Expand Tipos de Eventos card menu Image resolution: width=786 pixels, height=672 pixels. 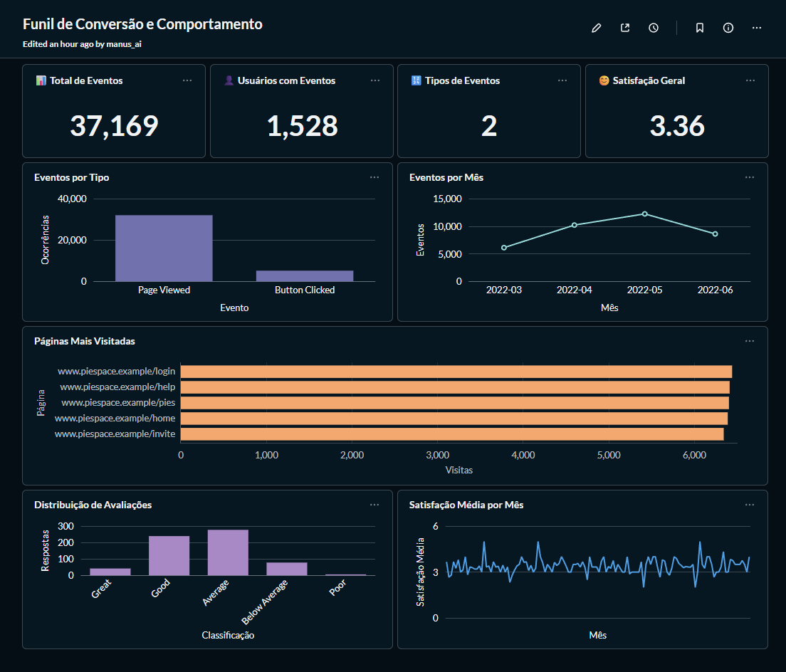(x=562, y=80)
